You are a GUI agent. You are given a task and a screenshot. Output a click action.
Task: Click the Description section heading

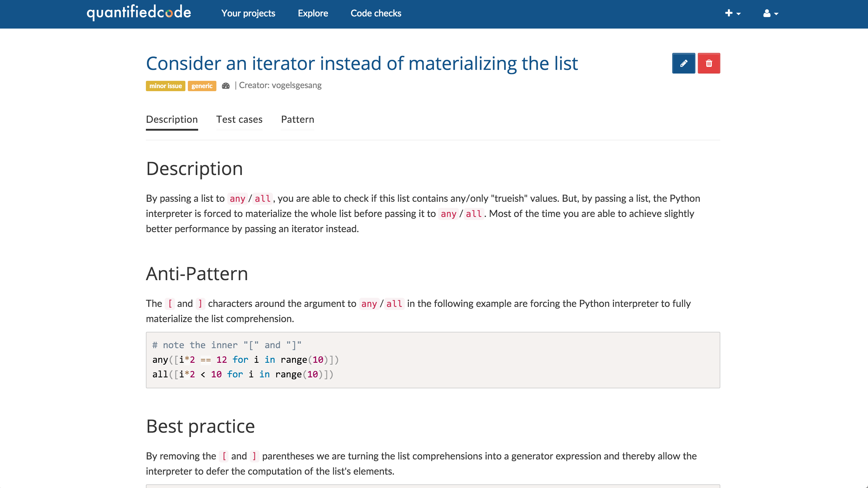click(195, 168)
